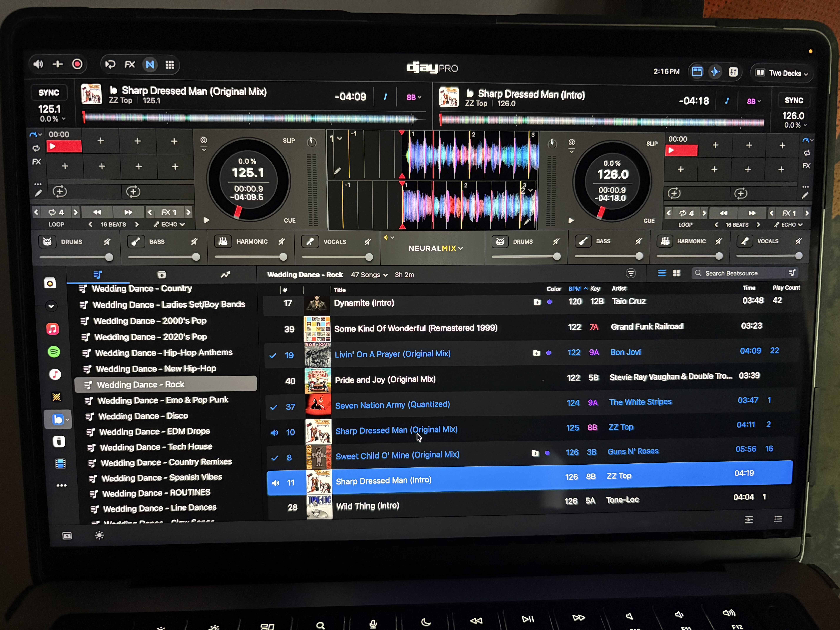
Task: Open the sampler grid icon
Action: click(170, 65)
